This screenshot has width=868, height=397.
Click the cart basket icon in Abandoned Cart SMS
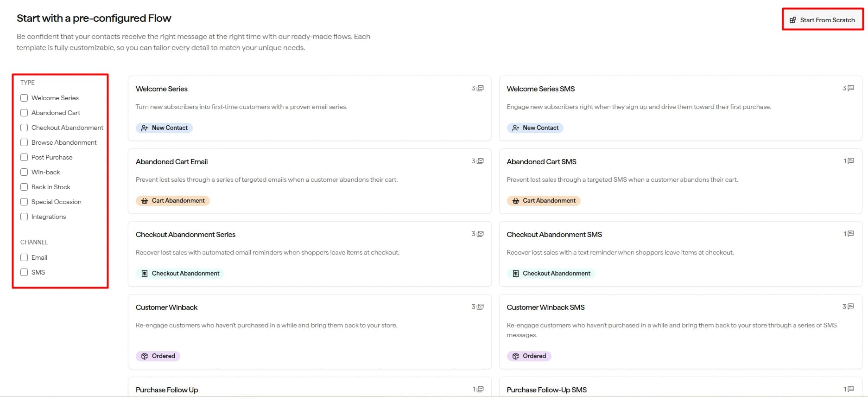pyautogui.click(x=516, y=201)
